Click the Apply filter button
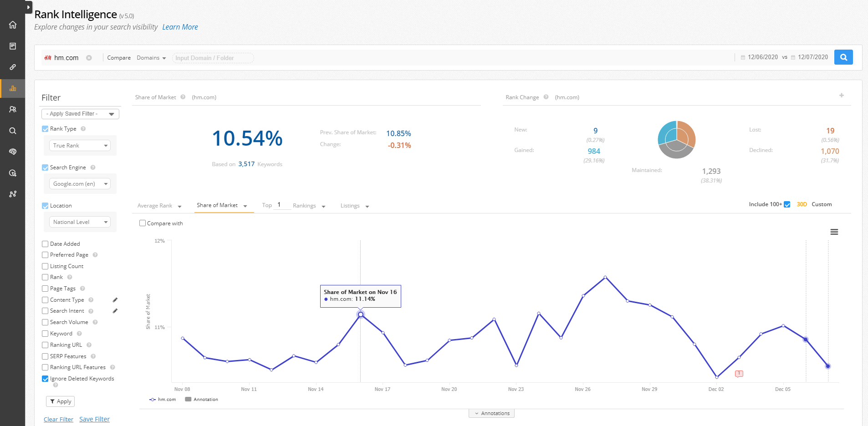This screenshot has height=426, width=868. (x=60, y=401)
